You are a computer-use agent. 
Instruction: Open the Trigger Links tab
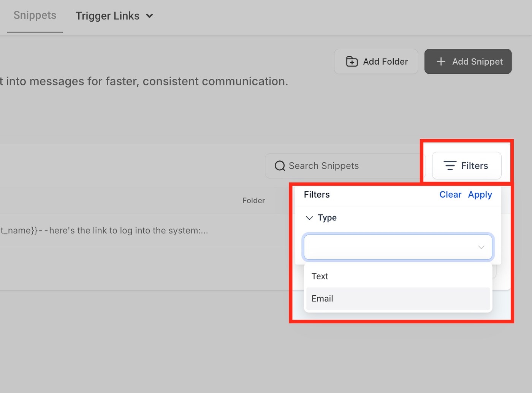(x=108, y=16)
